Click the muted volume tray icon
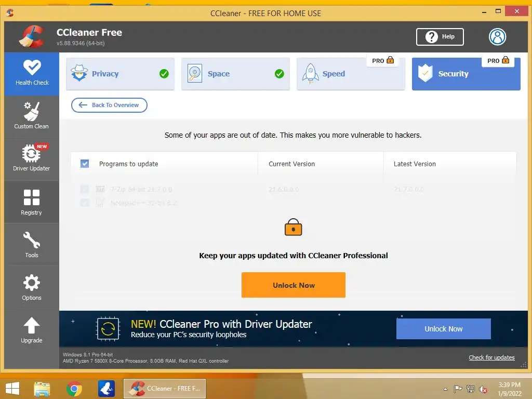The image size is (532, 399). pos(483,389)
